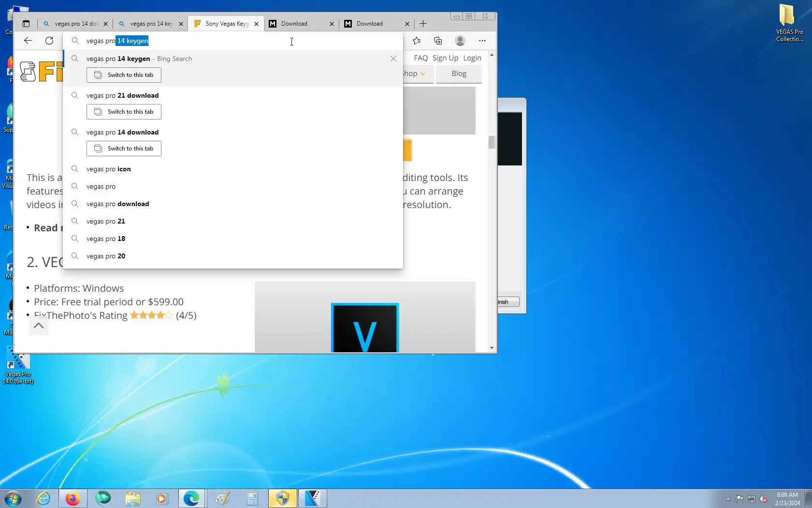Click the Login link

click(x=472, y=58)
